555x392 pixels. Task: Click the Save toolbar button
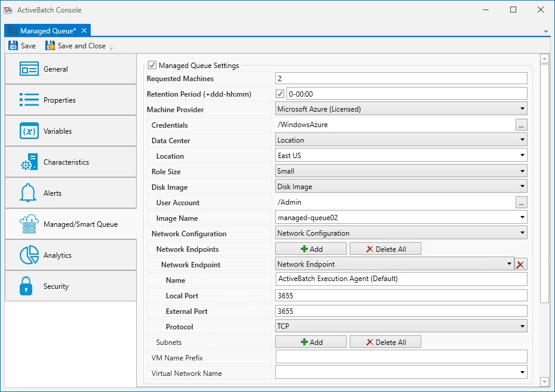(x=22, y=45)
